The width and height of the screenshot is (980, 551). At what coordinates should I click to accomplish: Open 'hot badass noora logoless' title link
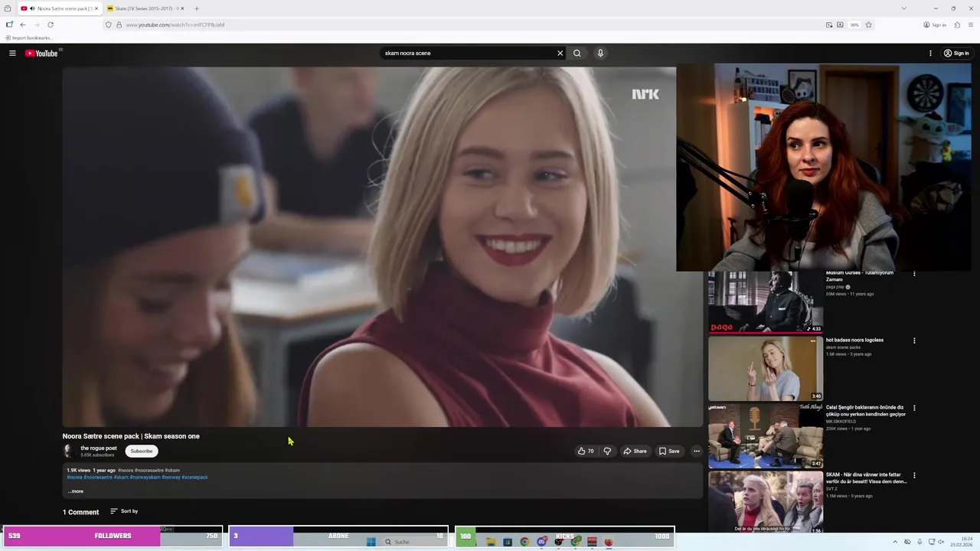point(854,340)
